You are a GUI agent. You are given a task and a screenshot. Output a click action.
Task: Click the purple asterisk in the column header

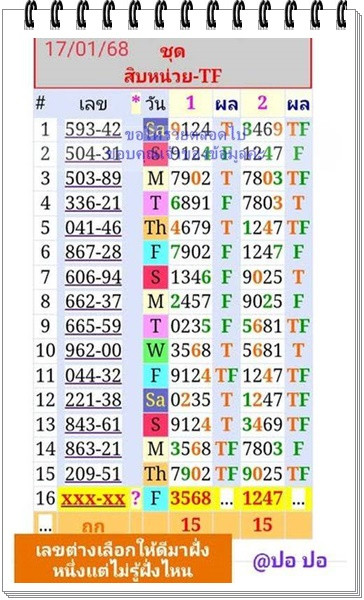point(136,101)
